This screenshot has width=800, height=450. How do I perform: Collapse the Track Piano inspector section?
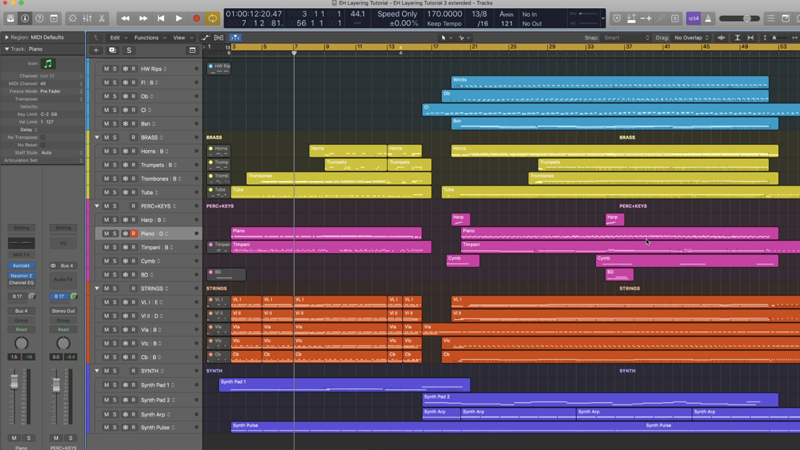7,49
